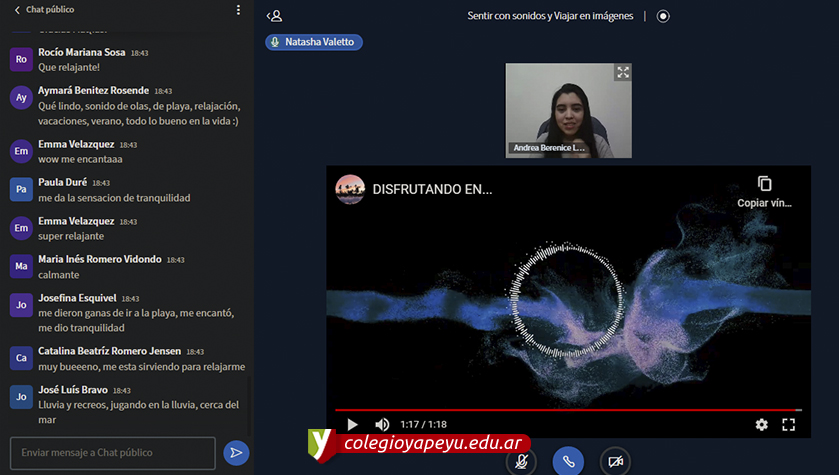Screen dimensions: 839x475
Task: Click the copy video link icon
Action: tap(764, 184)
